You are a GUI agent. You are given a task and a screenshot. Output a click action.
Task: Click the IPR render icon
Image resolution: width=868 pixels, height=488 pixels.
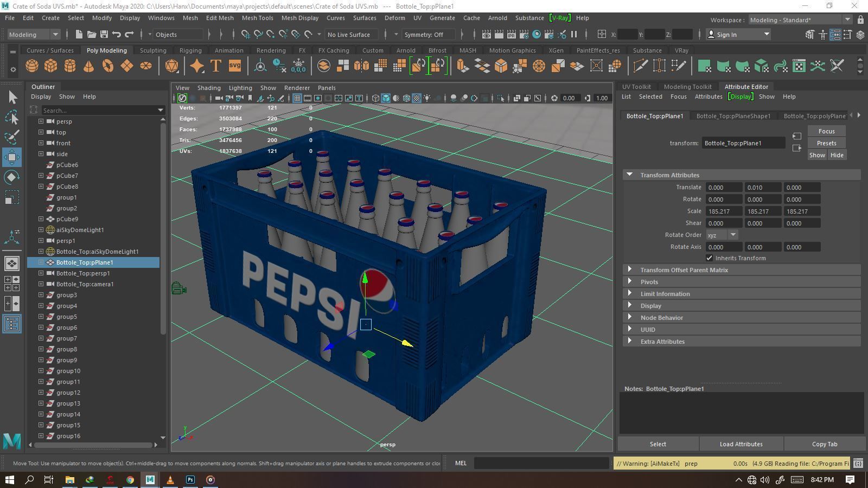[x=511, y=35]
